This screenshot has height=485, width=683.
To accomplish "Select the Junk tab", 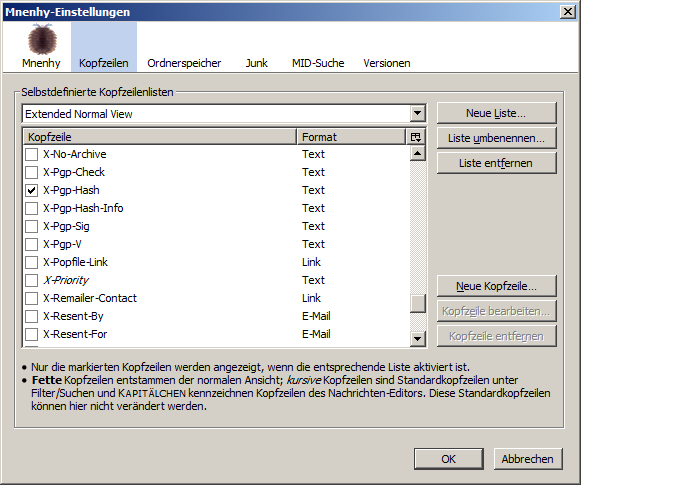I will pyautogui.click(x=256, y=63).
